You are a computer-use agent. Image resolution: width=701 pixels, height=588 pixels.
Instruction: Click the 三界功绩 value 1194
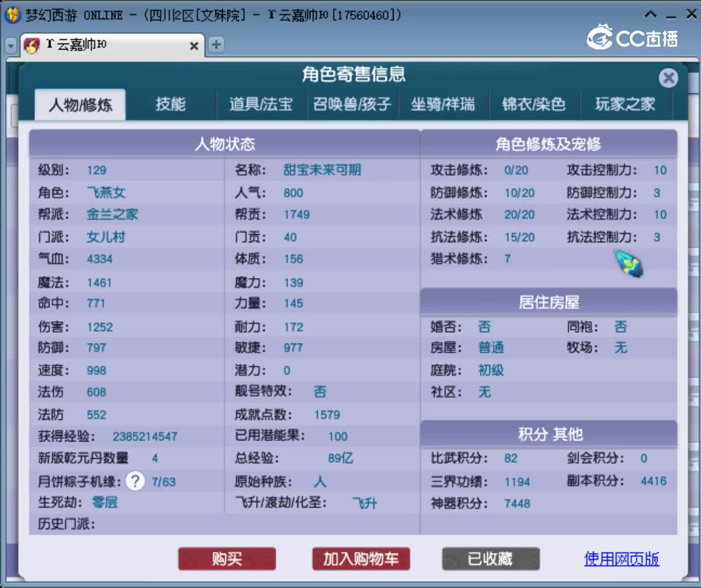tap(517, 482)
